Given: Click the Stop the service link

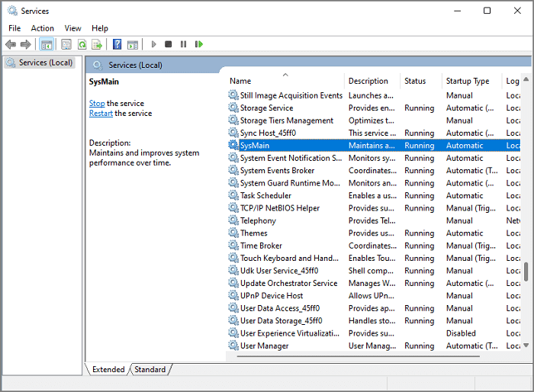Looking at the screenshot, I should pyautogui.click(x=97, y=103).
